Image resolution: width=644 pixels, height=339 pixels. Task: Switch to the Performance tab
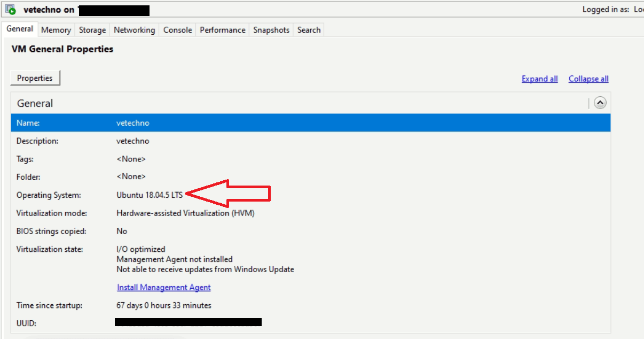pos(222,30)
